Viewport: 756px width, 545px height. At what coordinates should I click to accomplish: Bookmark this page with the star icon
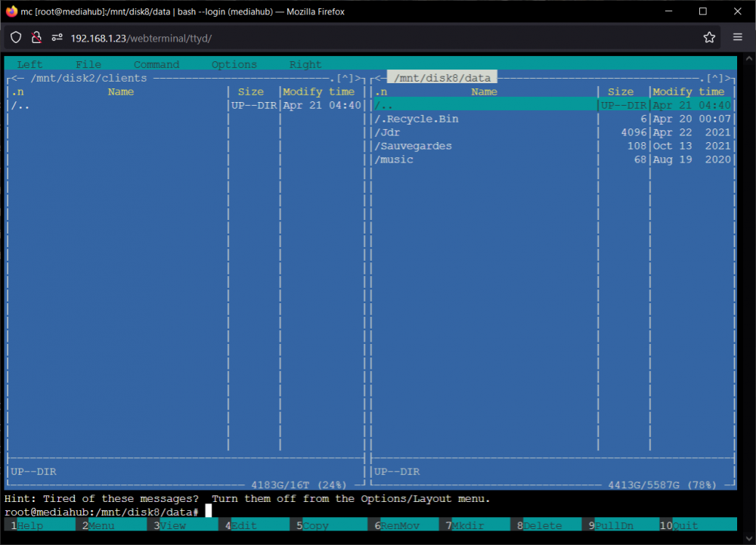click(x=709, y=38)
